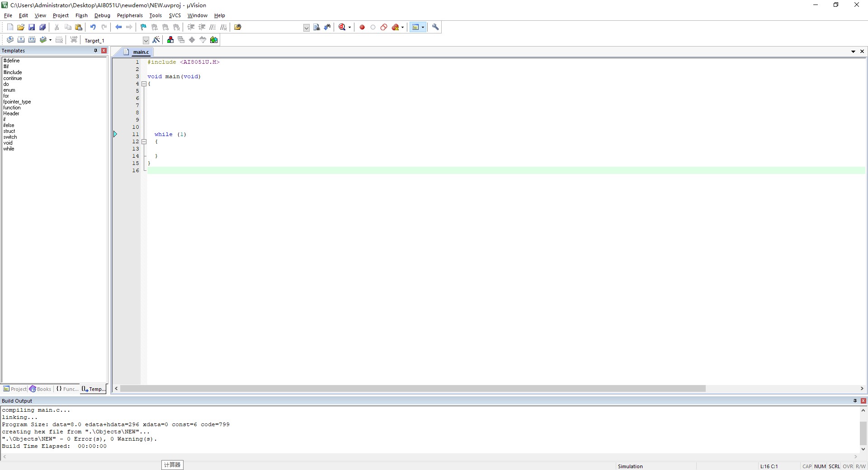Collapse the while loop fold at line 12
This screenshot has height=470, width=868.
(x=144, y=141)
